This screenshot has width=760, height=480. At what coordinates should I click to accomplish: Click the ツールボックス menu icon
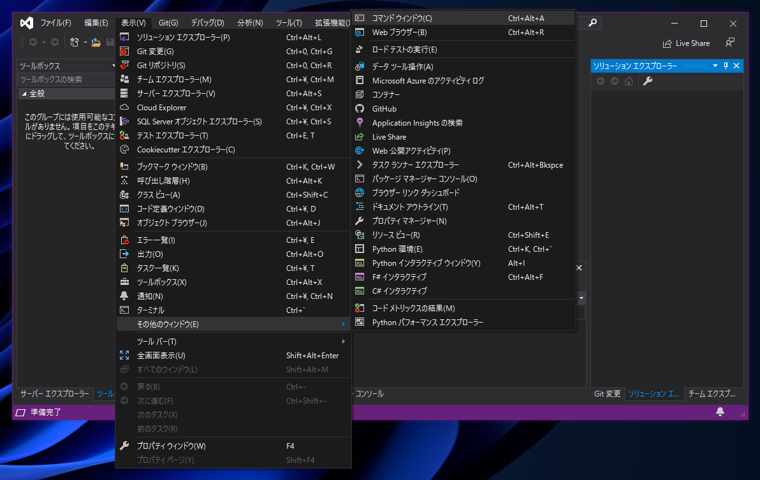point(125,282)
